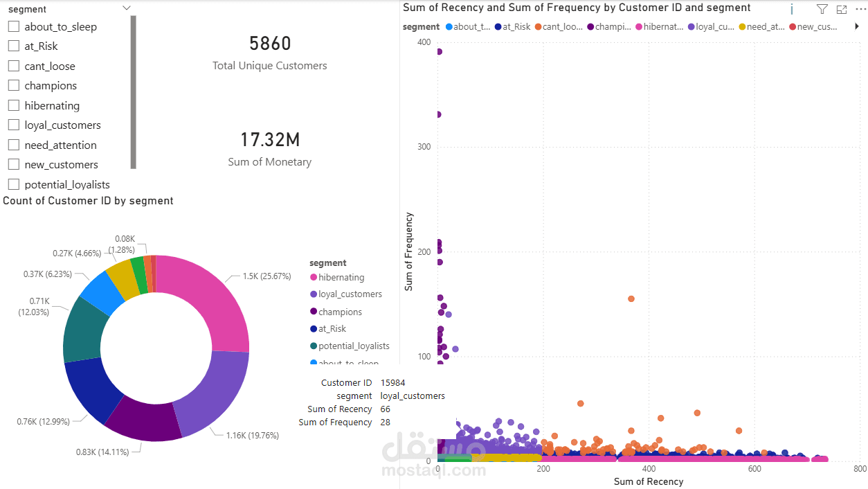Click the right arrow to scroll the legend
This screenshot has height=489, width=868.
pyautogui.click(x=857, y=26)
